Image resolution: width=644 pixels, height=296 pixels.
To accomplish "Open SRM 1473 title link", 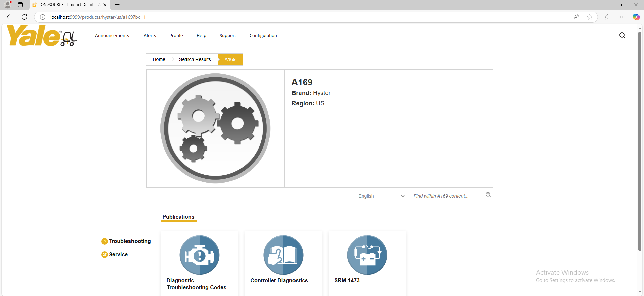I will pyautogui.click(x=347, y=281).
